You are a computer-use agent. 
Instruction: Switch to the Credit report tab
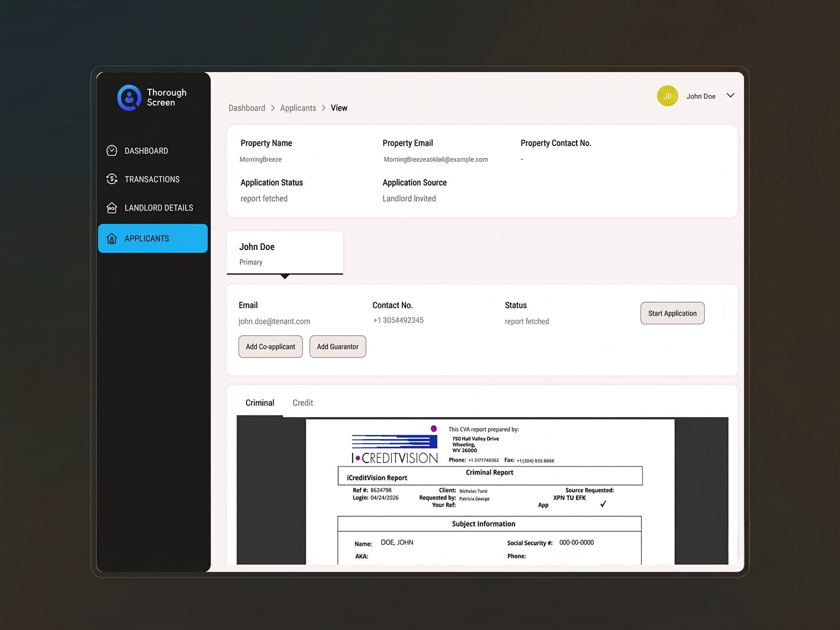(303, 403)
